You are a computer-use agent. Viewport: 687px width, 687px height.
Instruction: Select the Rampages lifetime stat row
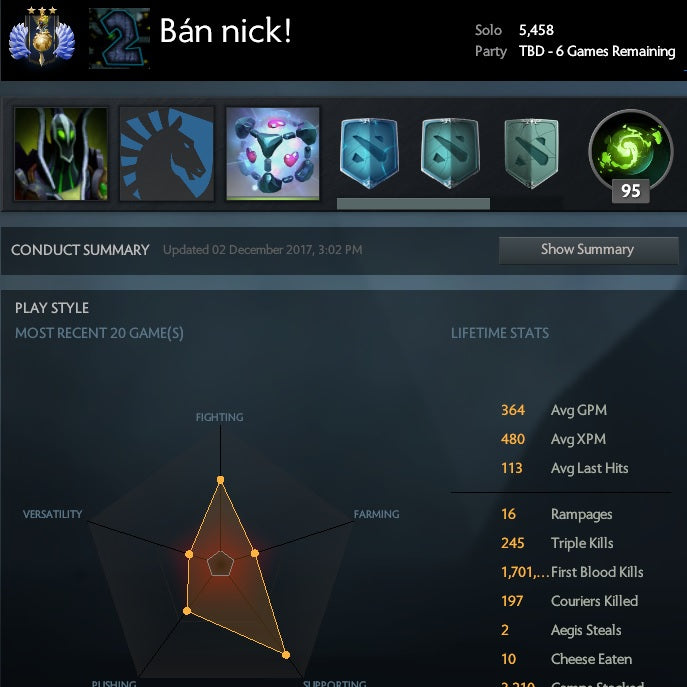[x=561, y=514]
